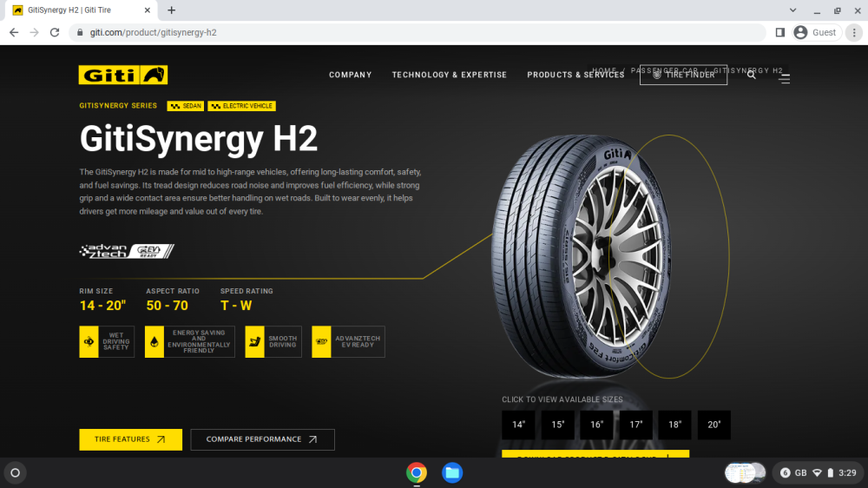Click aspect ratio value 50 - 70
This screenshot has width=868, height=488.
168,306
